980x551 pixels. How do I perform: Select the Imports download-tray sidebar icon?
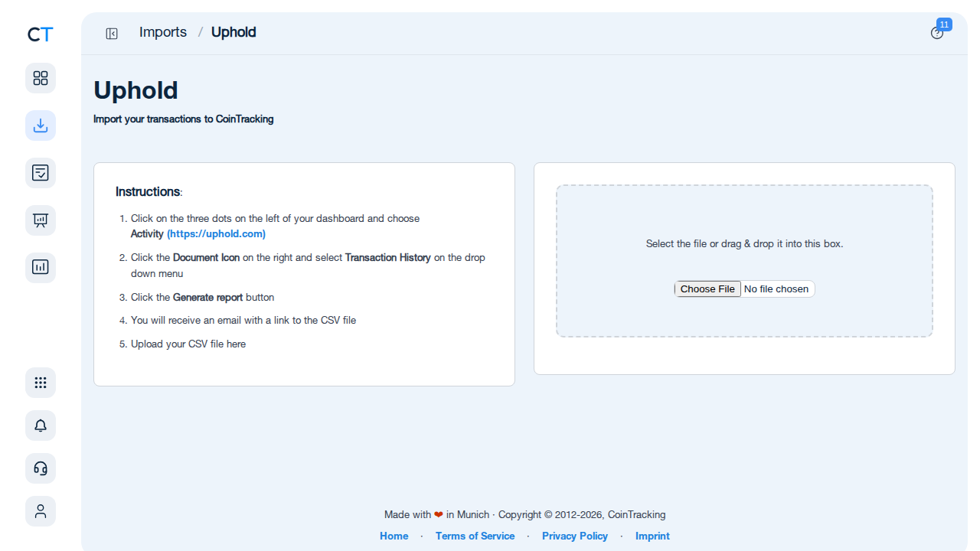41,126
